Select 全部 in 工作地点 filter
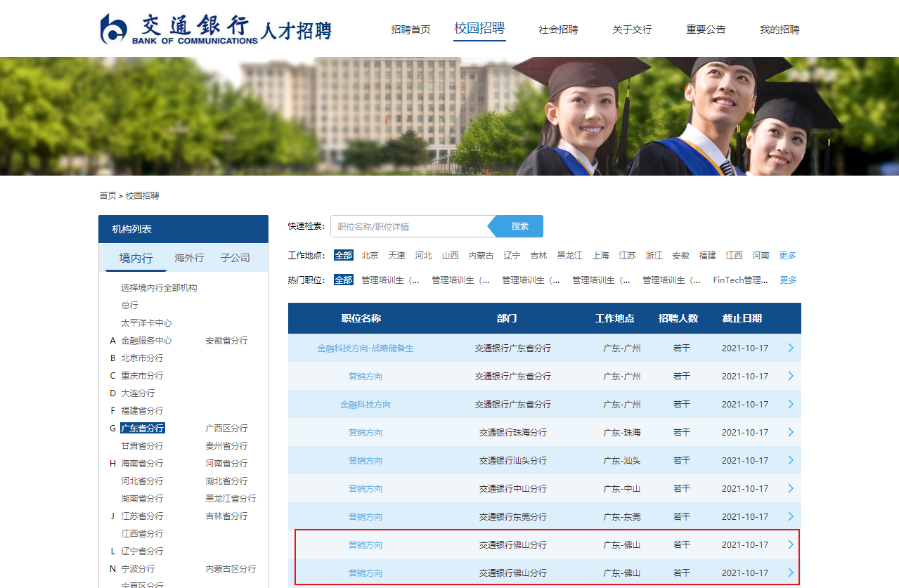This screenshot has height=588, width=899. pos(344,255)
